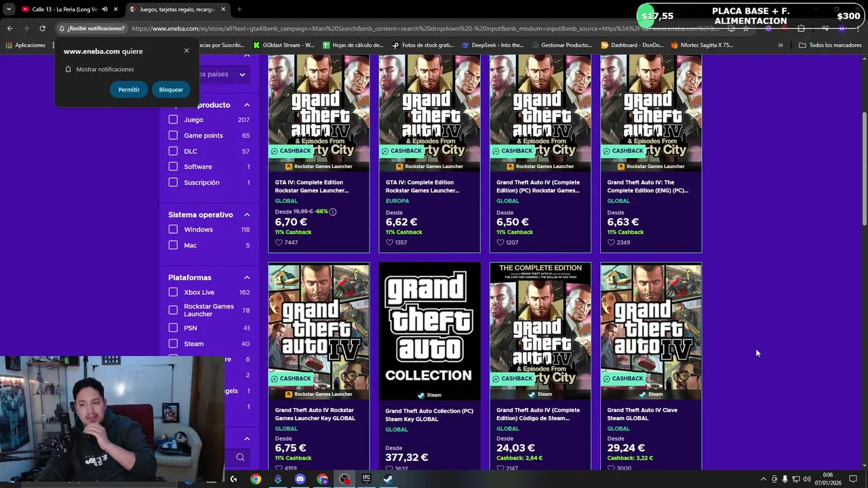Mute audio on the Calle 13 tab
The height and width of the screenshot is (488, 868).
(x=104, y=9)
